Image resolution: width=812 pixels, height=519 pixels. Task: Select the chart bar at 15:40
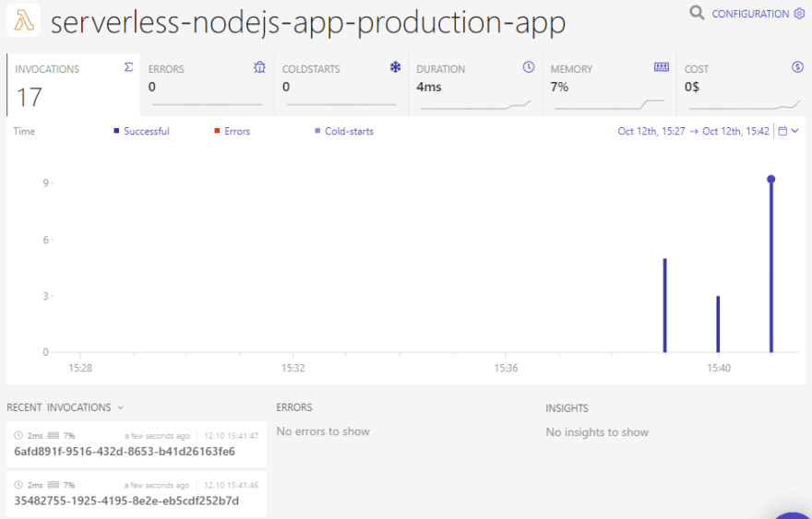718,324
